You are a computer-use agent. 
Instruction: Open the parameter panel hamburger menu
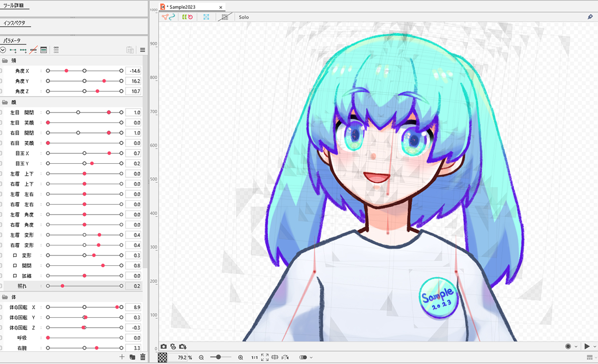pyautogui.click(x=143, y=50)
